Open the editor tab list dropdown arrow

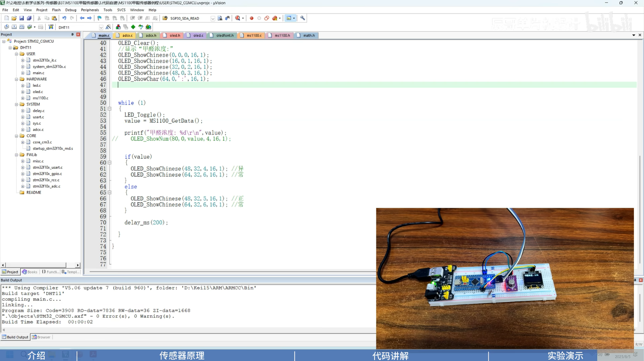point(633,35)
